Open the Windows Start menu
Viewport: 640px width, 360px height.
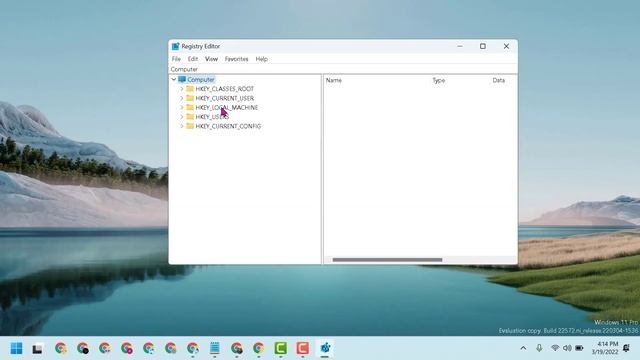coord(16,348)
